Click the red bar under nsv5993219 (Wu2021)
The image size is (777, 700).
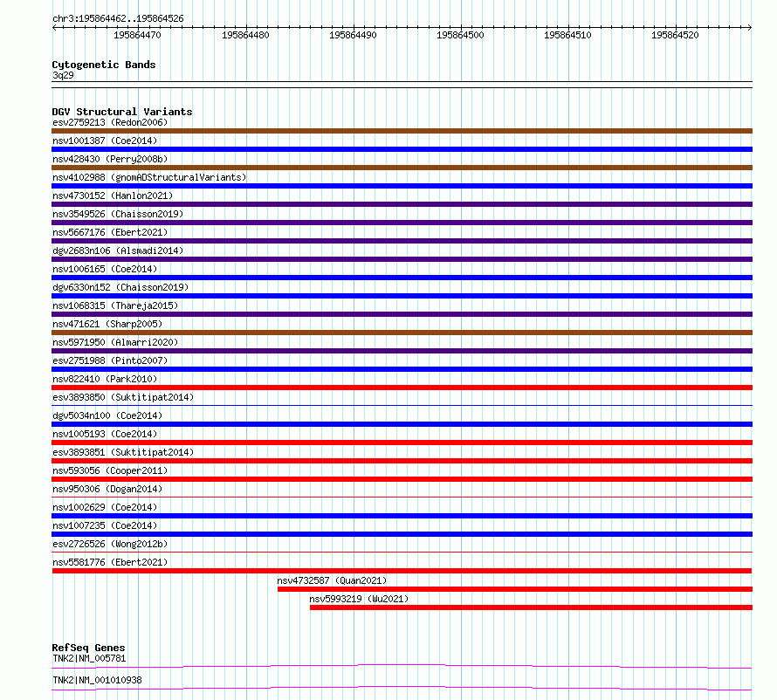(x=531, y=607)
